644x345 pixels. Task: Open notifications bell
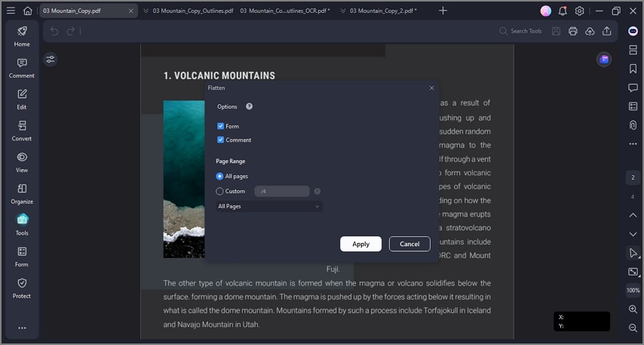point(563,11)
